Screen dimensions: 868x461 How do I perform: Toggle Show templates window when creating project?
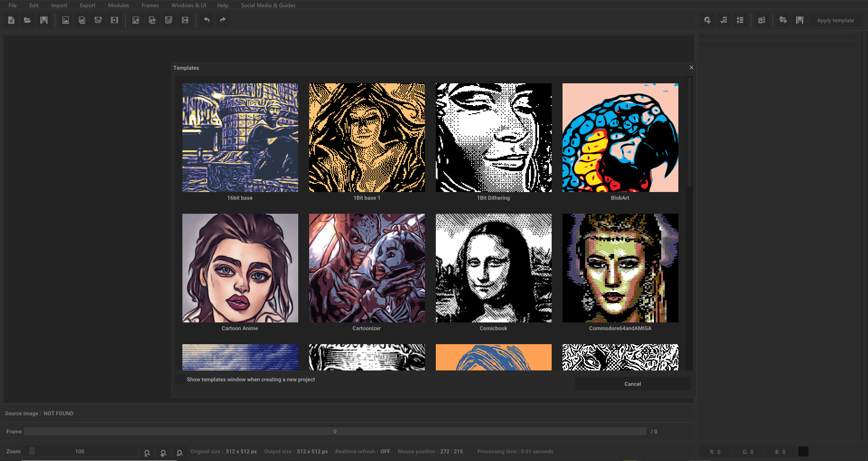[181, 379]
